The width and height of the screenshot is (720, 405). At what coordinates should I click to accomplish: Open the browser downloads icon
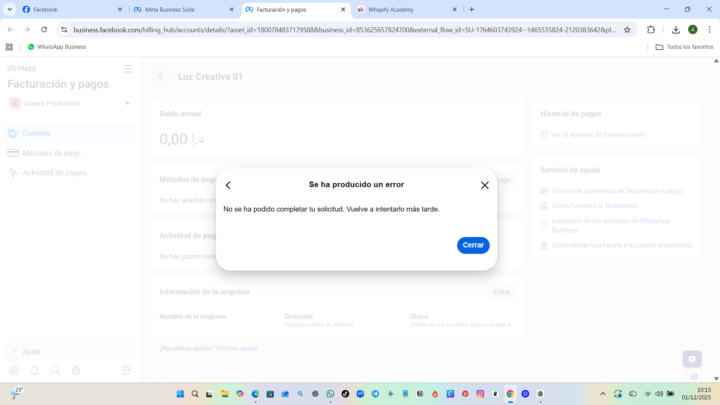pyautogui.click(x=675, y=30)
